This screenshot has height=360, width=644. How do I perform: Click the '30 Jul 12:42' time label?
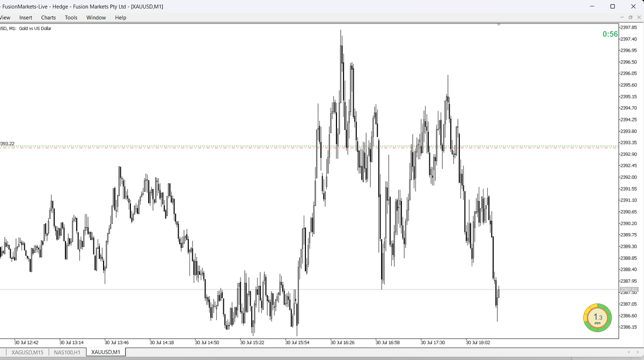pyautogui.click(x=27, y=342)
